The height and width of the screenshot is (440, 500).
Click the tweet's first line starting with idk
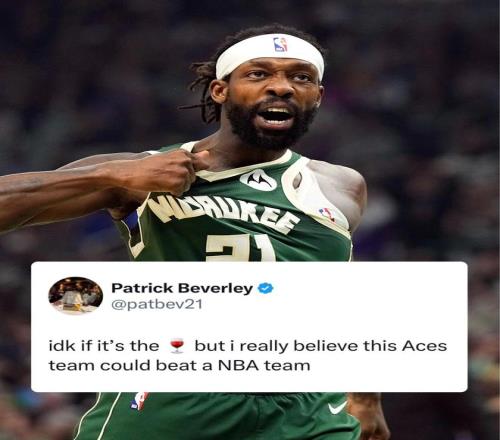point(248,346)
